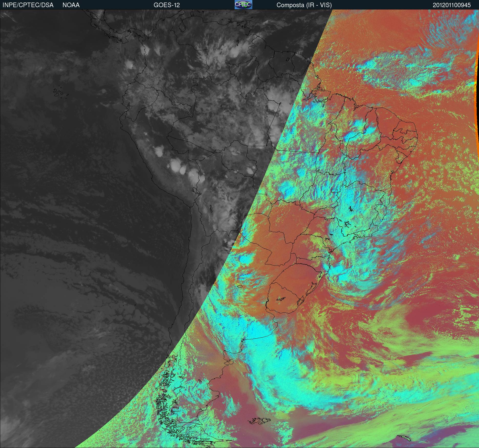Click the small Federal District rectangle in Brazil
Image resolution: width=479 pixels, height=448 pixels.
coord(334,190)
